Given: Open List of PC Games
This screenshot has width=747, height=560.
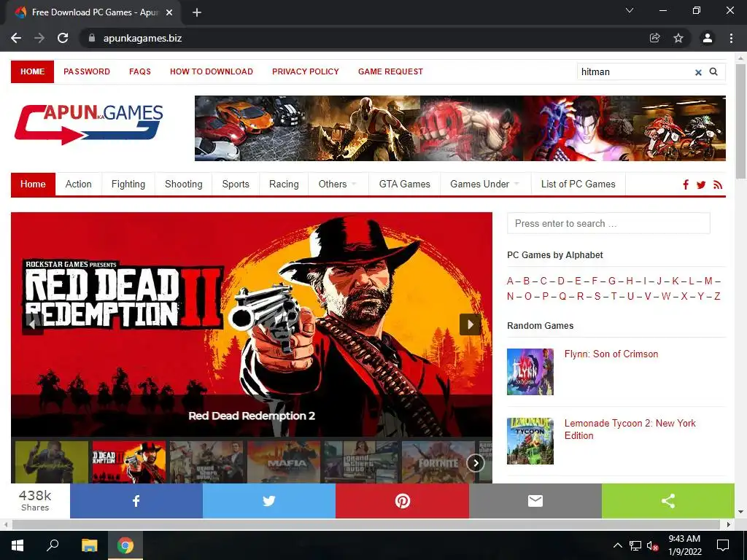Looking at the screenshot, I should click(578, 184).
